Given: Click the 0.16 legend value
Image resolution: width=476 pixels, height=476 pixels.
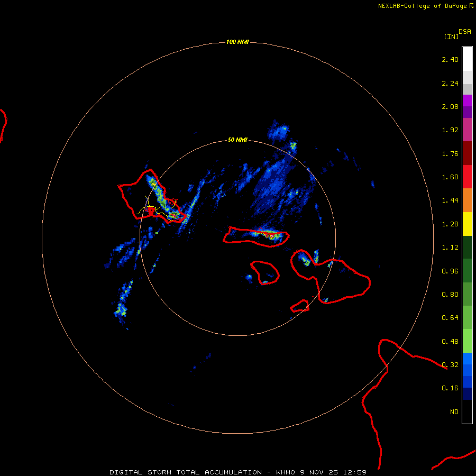Looking at the screenshot, I should [x=450, y=388].
